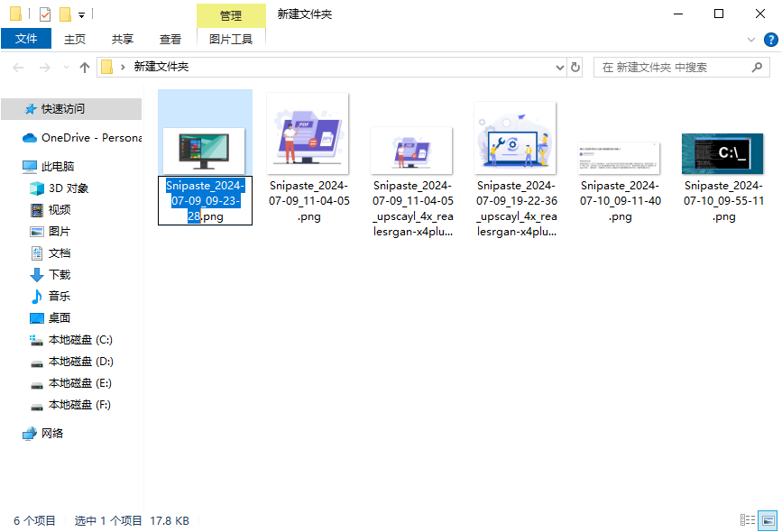Open 本地磁盘 (F:) drive
The height and width of the screenshot is (532, 782).
click(72, 405)
